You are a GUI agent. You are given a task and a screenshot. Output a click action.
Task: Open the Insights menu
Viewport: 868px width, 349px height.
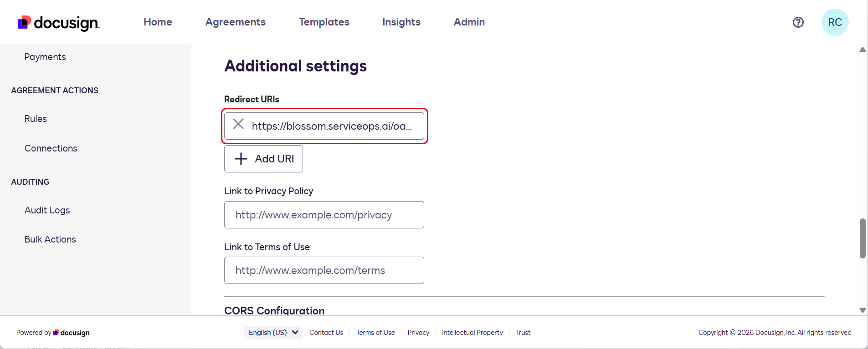coord(401,22)
